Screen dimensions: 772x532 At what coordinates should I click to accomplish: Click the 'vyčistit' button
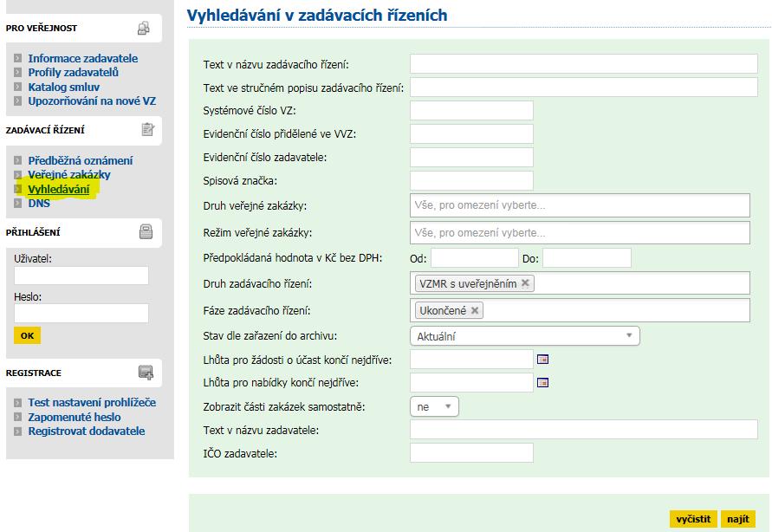tap(693, 519)
